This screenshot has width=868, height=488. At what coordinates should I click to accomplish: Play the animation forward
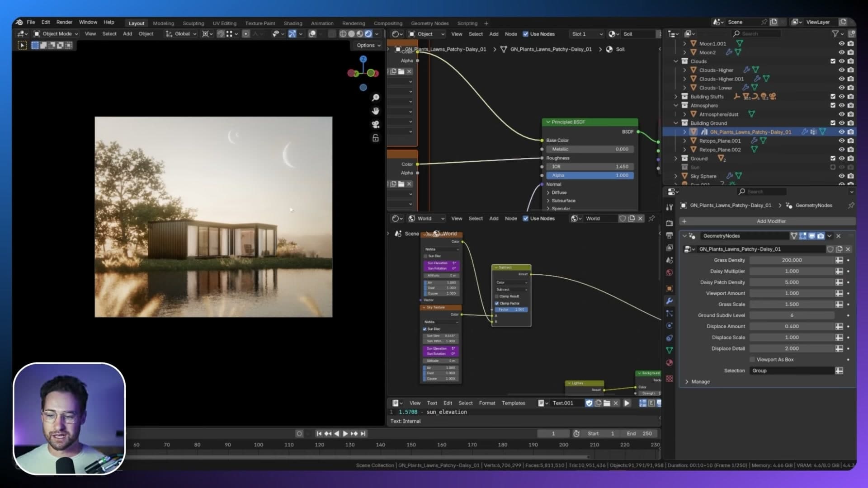pyautogui.click(x=345, y=434)
